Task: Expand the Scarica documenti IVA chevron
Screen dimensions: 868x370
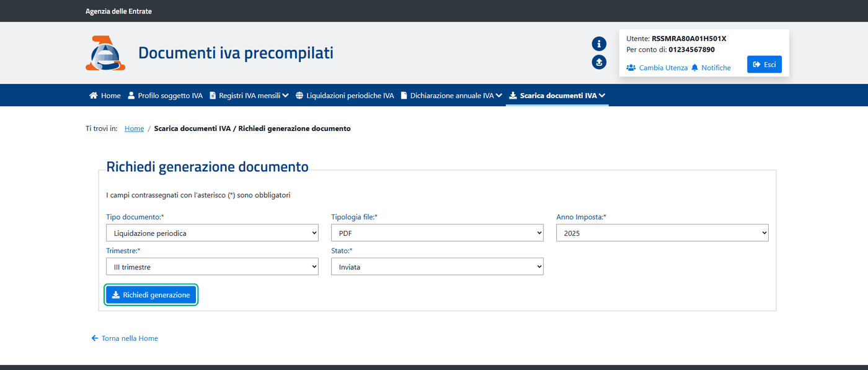Action: click(x=602, y=96)
